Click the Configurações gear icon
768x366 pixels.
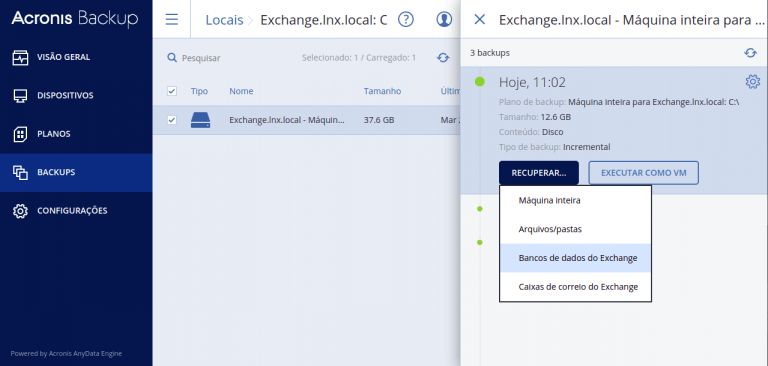[x=20, y=211]
